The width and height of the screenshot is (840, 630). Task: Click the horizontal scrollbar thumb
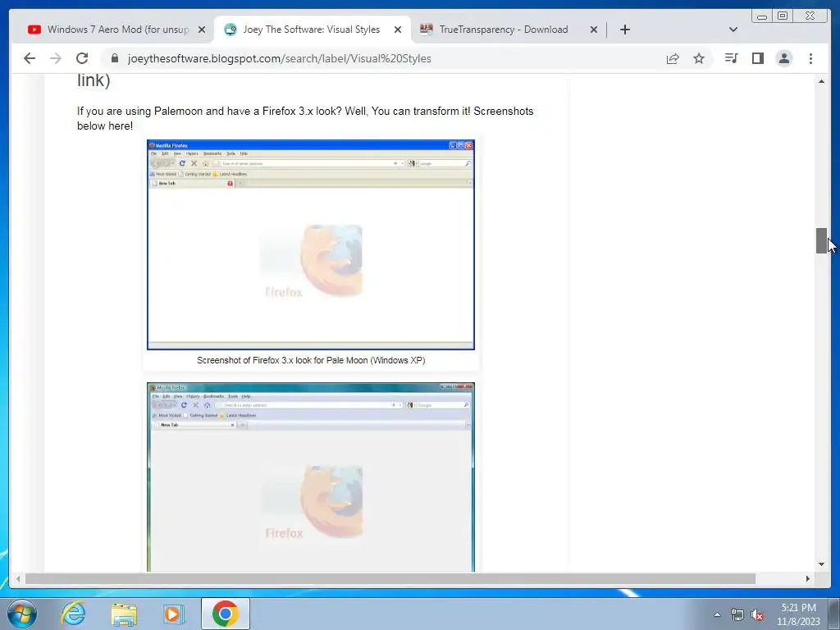[390, 578]
